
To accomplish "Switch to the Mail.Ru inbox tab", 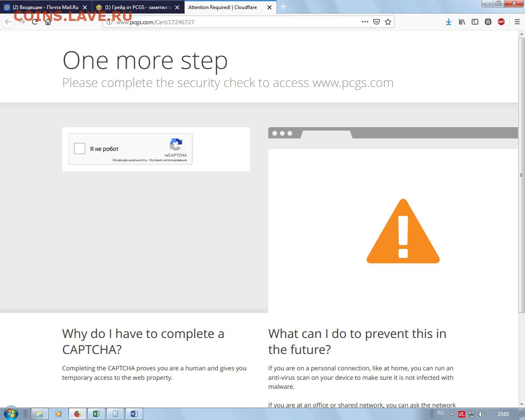I will [x=46, y=7].
